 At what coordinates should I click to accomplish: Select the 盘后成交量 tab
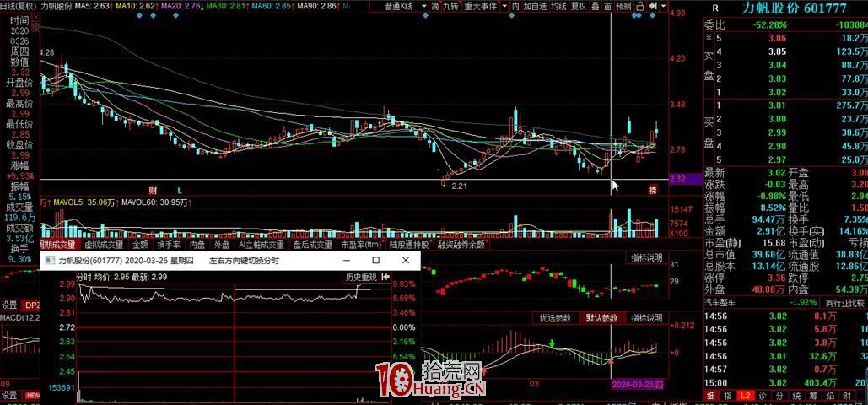[x=312, y=245]
